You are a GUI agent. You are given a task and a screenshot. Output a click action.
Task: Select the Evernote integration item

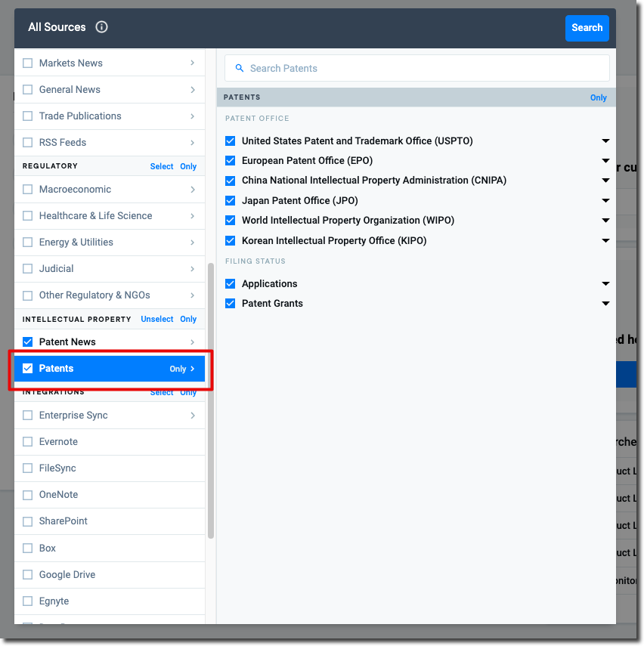pos(58,441)
